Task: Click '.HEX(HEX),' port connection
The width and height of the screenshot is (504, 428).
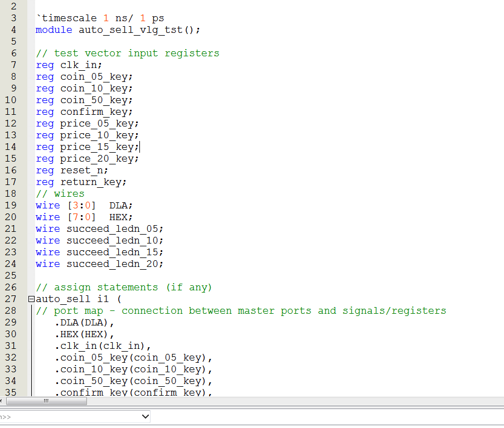Action: pyautogui.click(x=84, y=334)
